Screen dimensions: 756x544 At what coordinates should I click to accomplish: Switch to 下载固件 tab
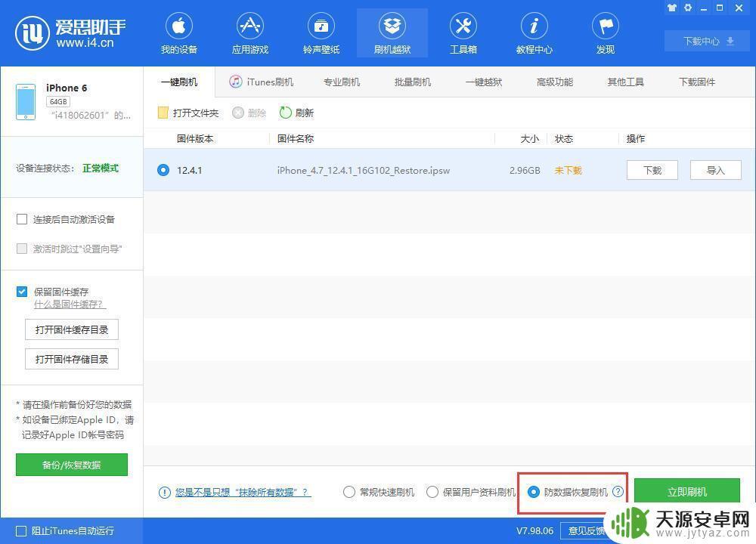(697, 82)
